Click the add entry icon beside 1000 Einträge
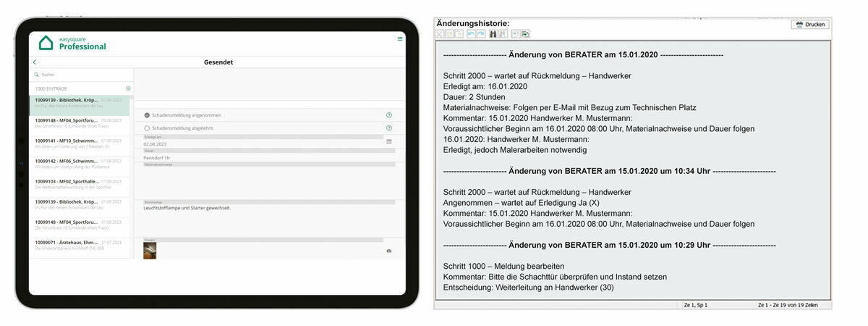868x326 pixels. [128, 88]
